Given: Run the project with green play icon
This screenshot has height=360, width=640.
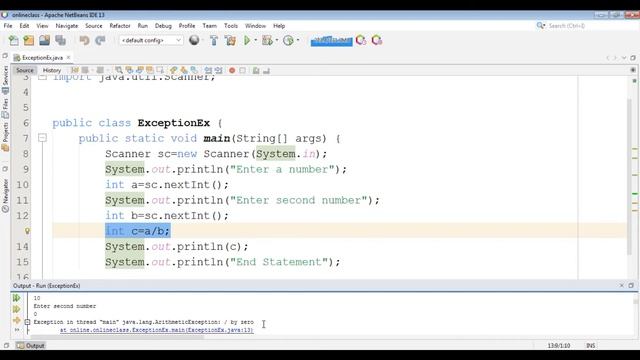Looking at the screenshot, I should pos(247,40).
